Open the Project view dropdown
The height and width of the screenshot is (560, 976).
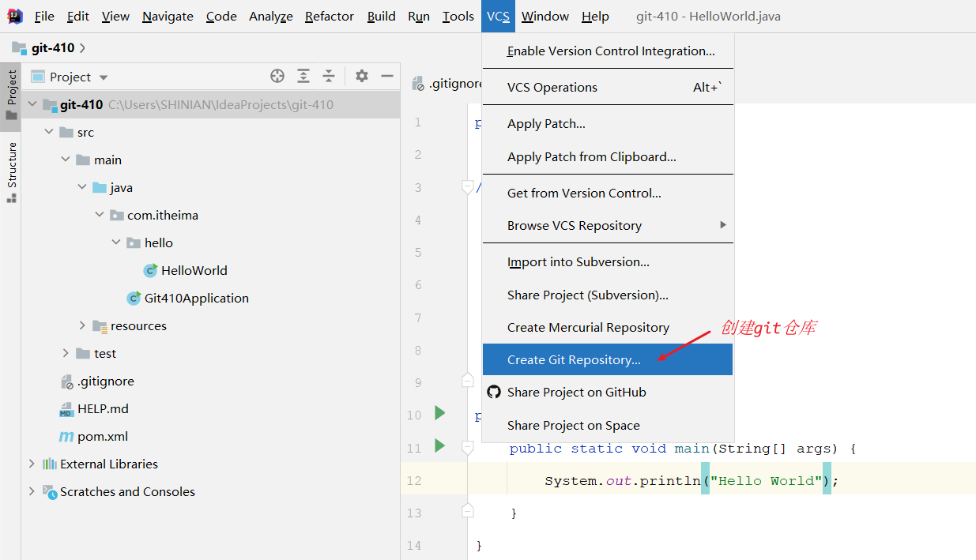(103, 77)
